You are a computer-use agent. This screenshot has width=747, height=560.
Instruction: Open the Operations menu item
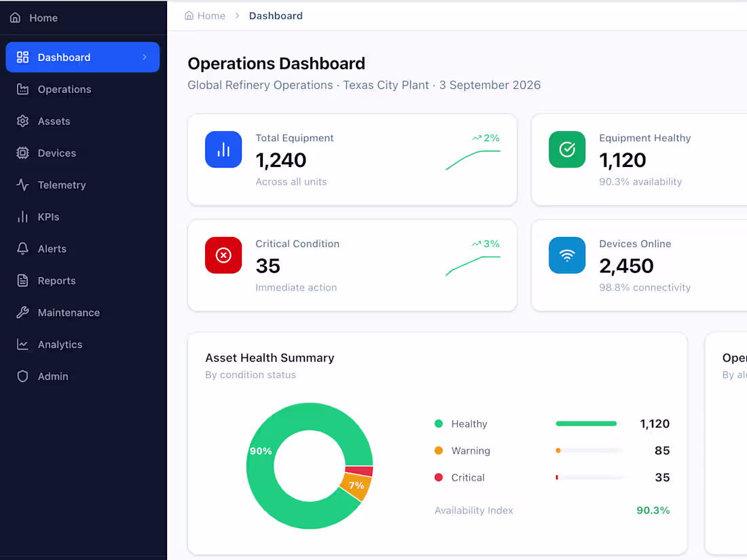[x=82, y=89]
